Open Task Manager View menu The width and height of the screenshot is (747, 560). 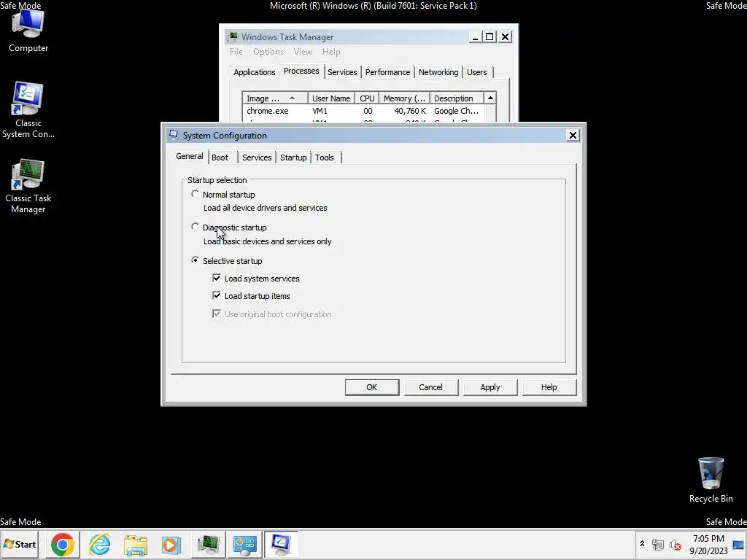[303, 52]
